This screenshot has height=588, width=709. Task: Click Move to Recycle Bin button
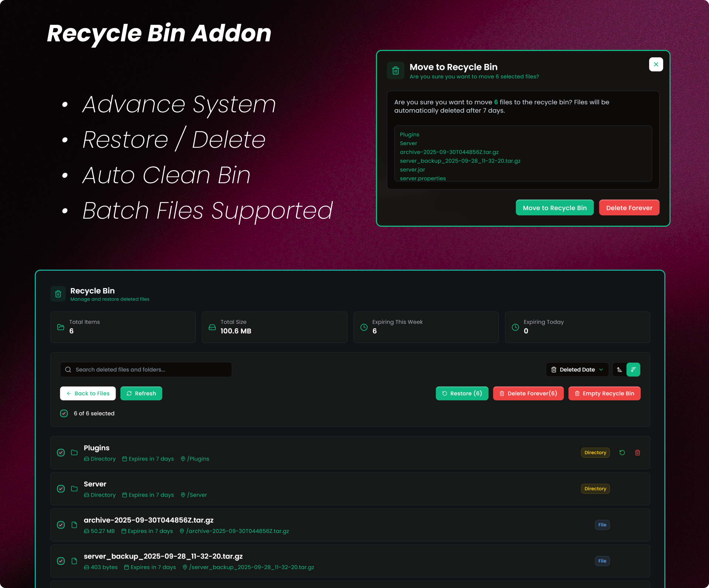554,208
